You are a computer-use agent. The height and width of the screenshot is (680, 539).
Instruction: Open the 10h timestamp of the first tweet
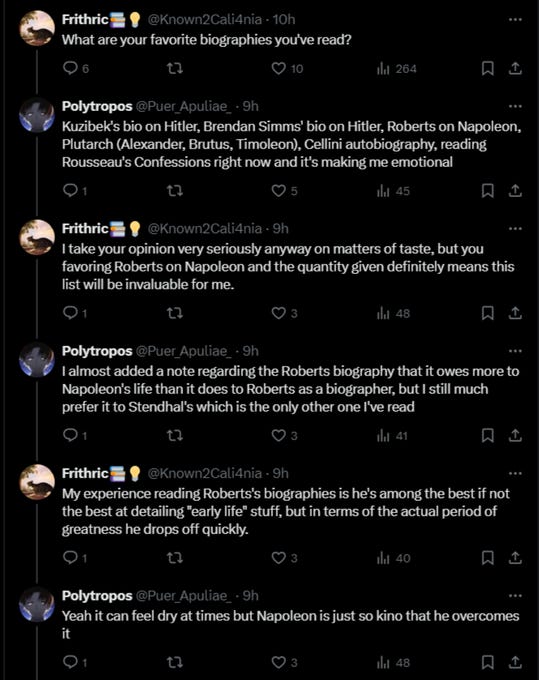click(284, 20)
